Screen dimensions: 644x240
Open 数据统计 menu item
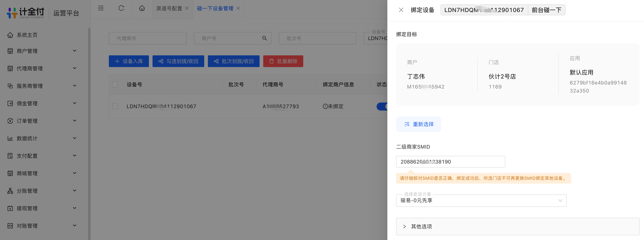(27, 139)
